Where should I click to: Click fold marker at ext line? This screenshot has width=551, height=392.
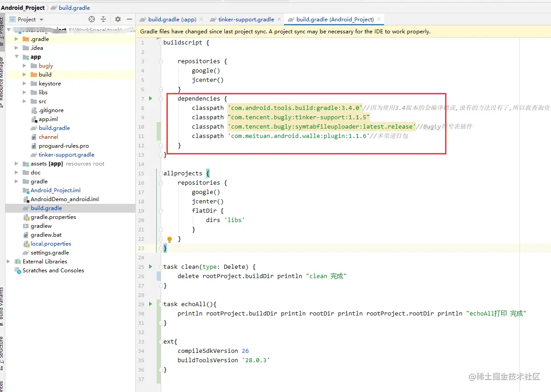[160, 342]
